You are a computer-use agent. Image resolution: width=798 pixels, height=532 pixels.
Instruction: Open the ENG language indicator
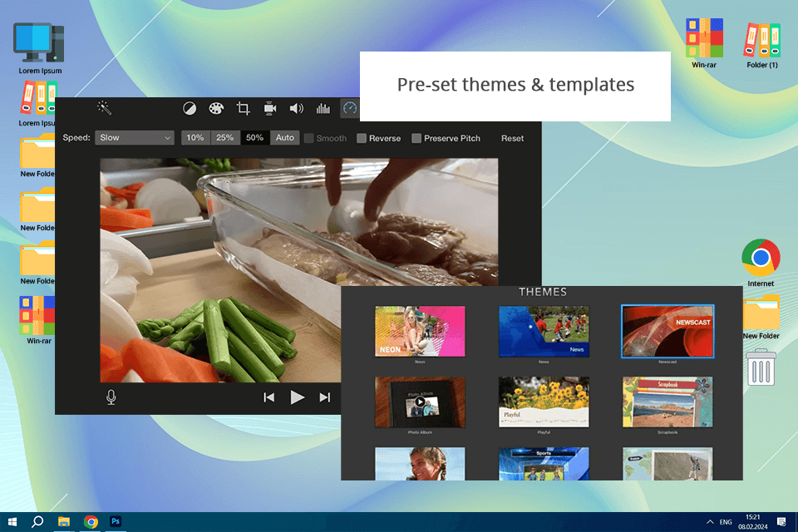[726, 522]
